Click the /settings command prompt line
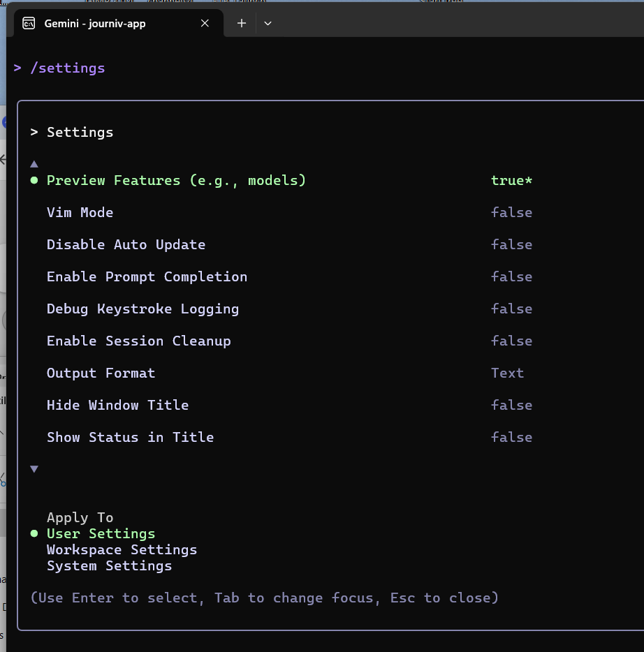644x652 pixels. tap(67, 68)
